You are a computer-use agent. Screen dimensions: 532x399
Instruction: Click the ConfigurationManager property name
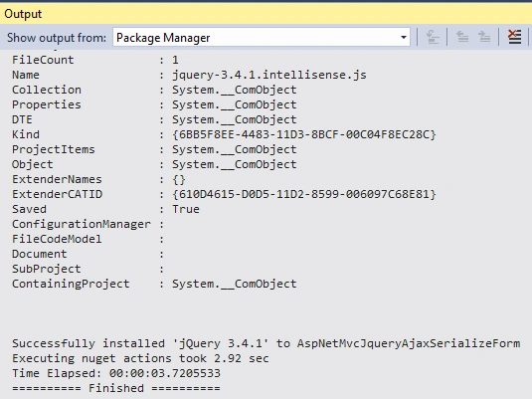[x=82, y=224]
